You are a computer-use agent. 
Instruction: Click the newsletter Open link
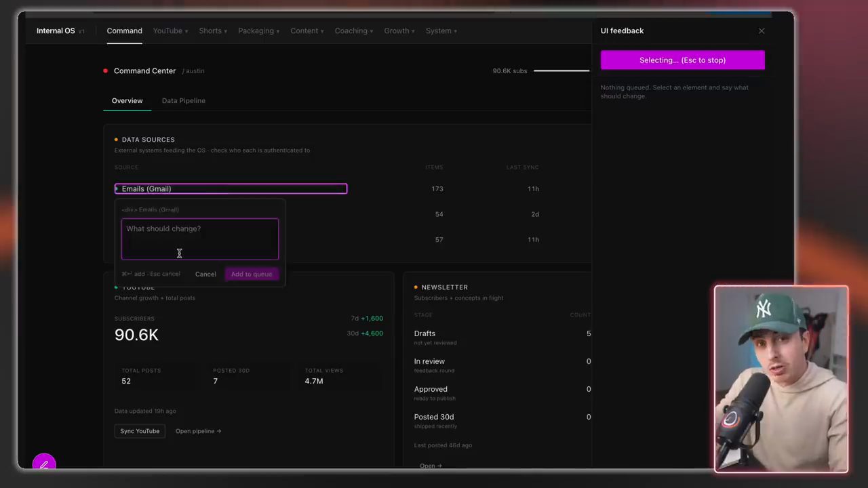pyautogui.click(x=431, y=466)
